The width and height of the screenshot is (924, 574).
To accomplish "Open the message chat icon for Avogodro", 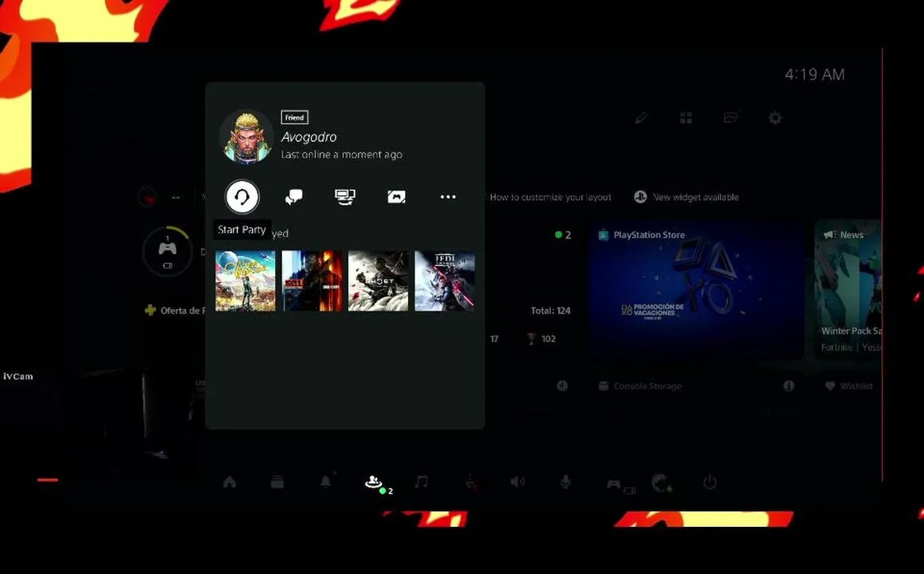I will 293,197.
